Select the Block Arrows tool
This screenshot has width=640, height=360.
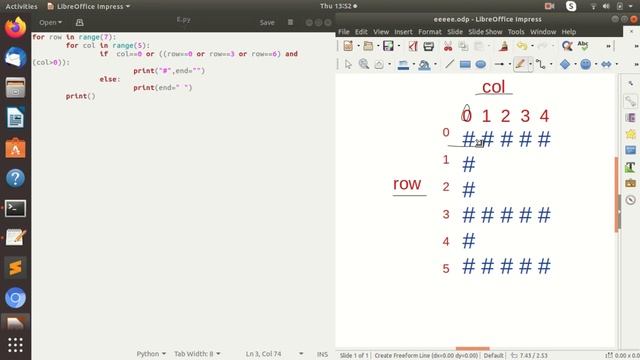pyautogui.click(x=607, y=64)
